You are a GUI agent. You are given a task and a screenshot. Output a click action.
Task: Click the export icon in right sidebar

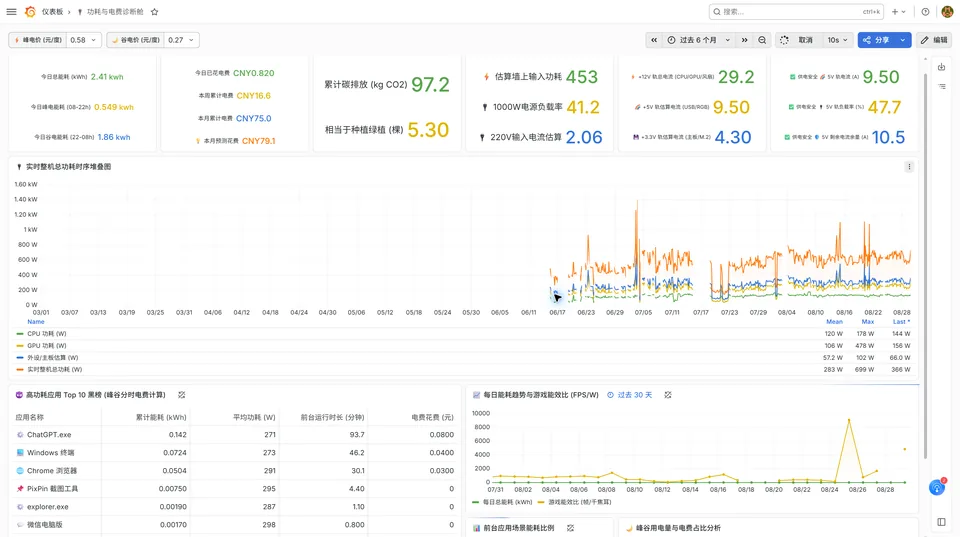(x=942, y=67)
